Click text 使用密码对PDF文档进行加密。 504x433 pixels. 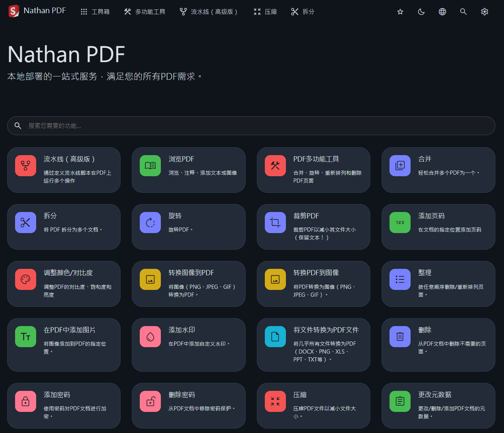[x=75, y=412]
